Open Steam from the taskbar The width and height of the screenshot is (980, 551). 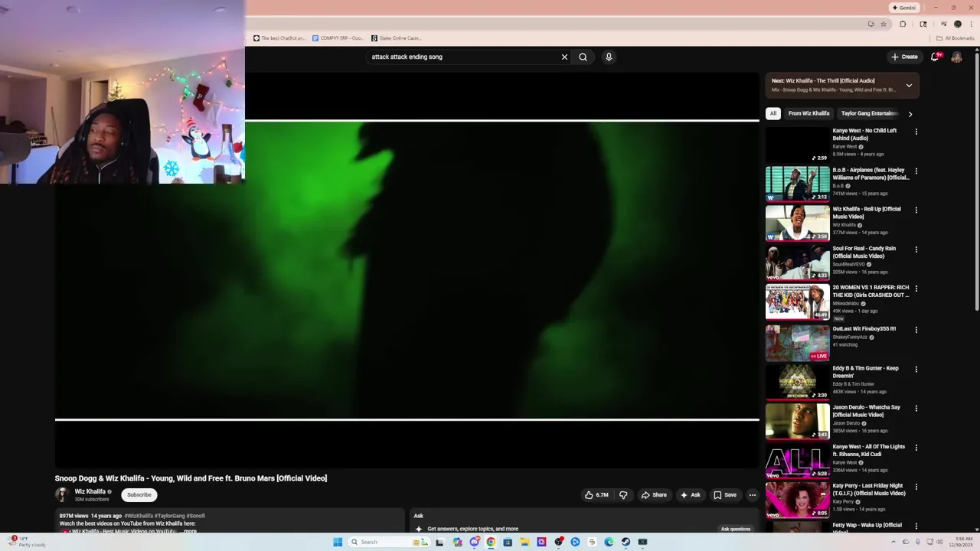[x=626, y=542]
